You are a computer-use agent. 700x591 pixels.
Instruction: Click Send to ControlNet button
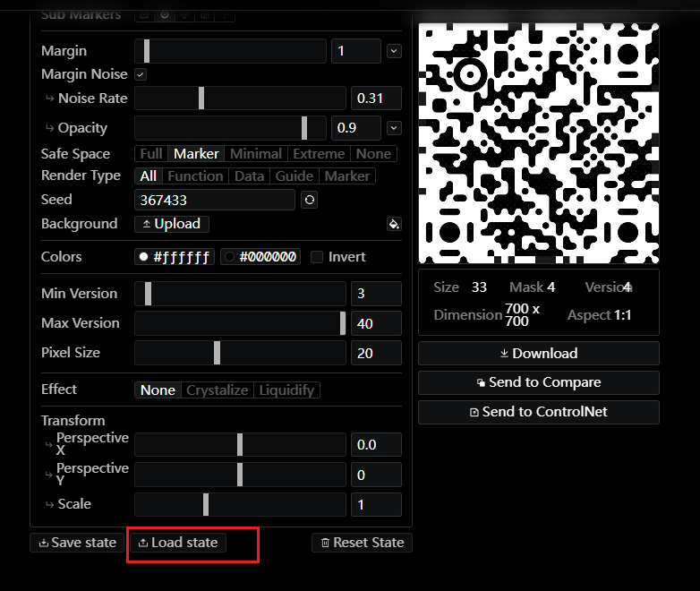(538, 412)
